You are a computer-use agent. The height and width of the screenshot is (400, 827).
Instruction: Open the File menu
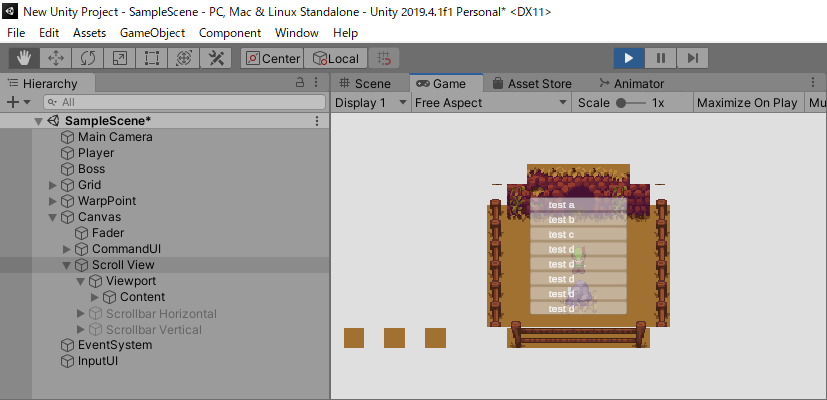(16, 33)
